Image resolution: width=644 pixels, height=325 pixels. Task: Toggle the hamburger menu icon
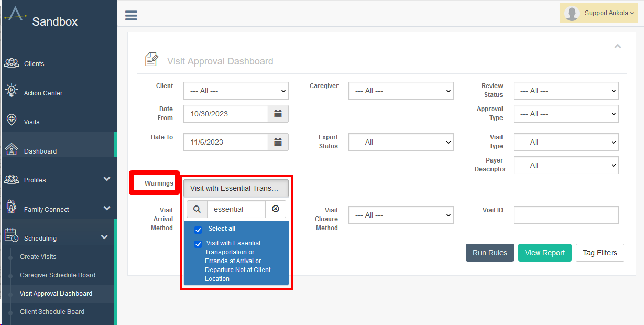click(x=131, y=15)
